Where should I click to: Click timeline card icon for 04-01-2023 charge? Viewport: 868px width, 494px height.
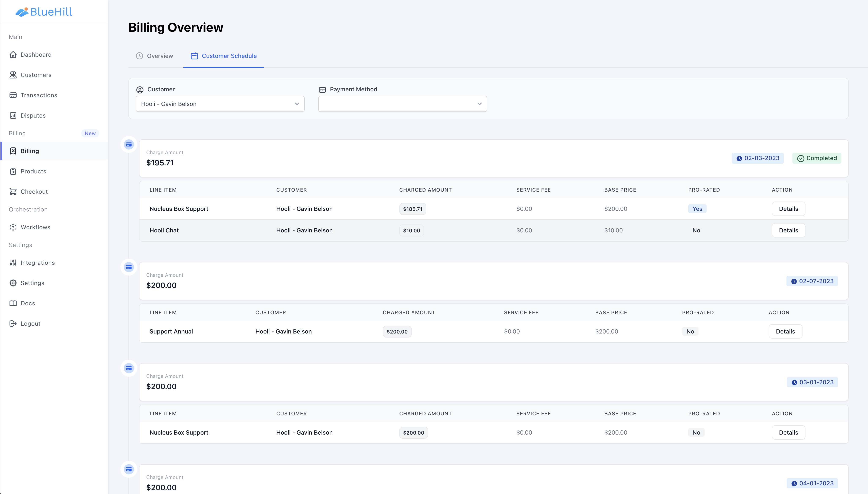pyautogui.click(x=129, y=469)
